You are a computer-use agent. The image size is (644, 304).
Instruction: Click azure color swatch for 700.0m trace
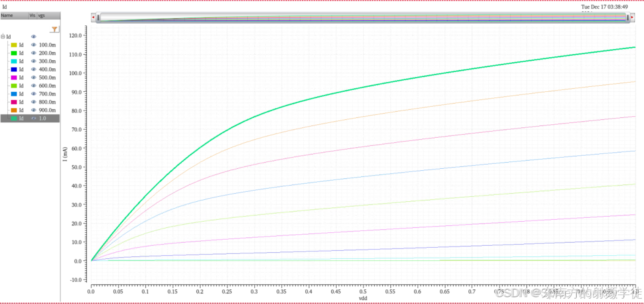14,94
